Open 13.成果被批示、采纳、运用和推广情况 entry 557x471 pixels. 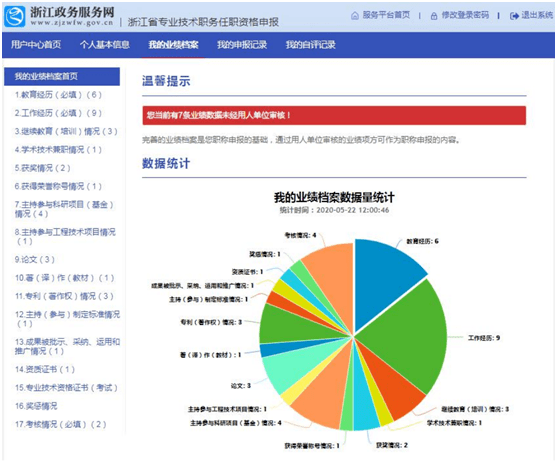pos(67,346)
